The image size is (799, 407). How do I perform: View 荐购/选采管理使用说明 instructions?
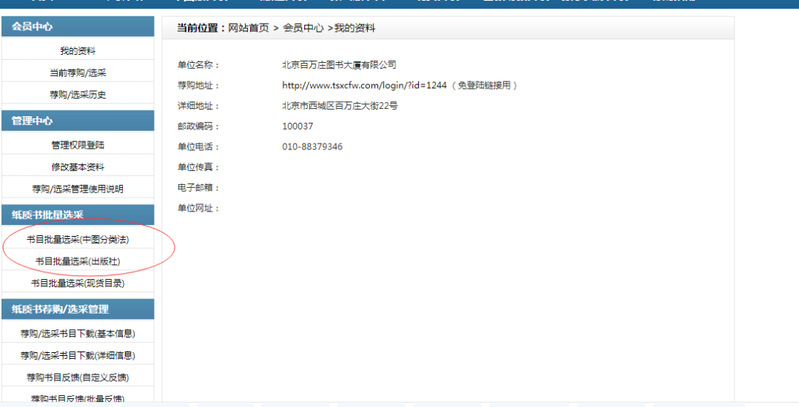77,189
